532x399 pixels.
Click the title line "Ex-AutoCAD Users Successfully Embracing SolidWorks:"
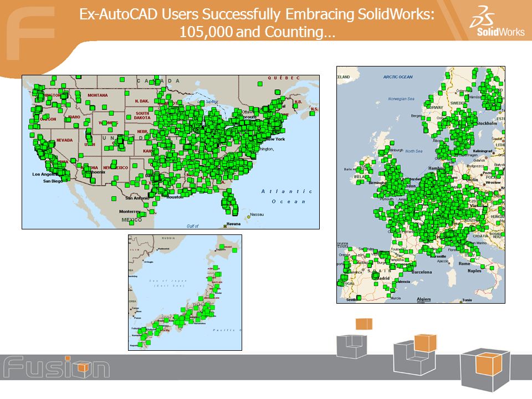click(x=257, y=14)
